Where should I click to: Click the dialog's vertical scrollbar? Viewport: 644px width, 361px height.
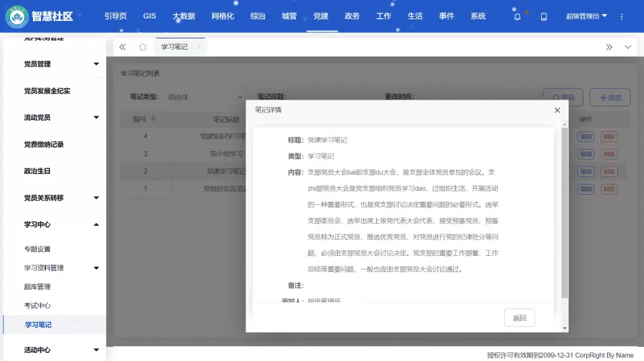pos(565,216)
